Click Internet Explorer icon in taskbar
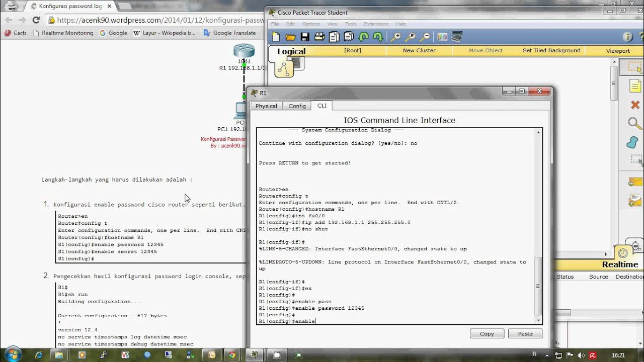Viewport: 644px width, 362px height. point(39,355)
